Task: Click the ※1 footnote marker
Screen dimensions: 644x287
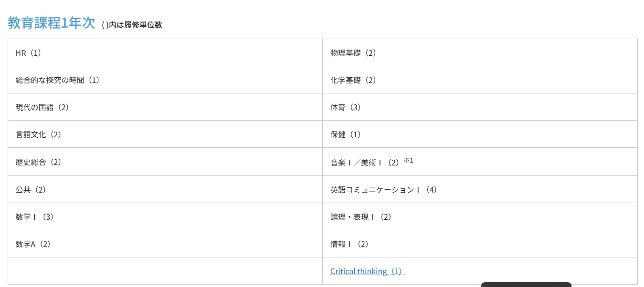Action: coord(408,160)
